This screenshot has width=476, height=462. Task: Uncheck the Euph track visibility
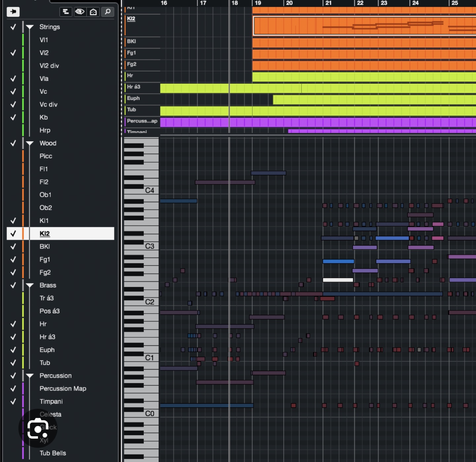[13, 350]
